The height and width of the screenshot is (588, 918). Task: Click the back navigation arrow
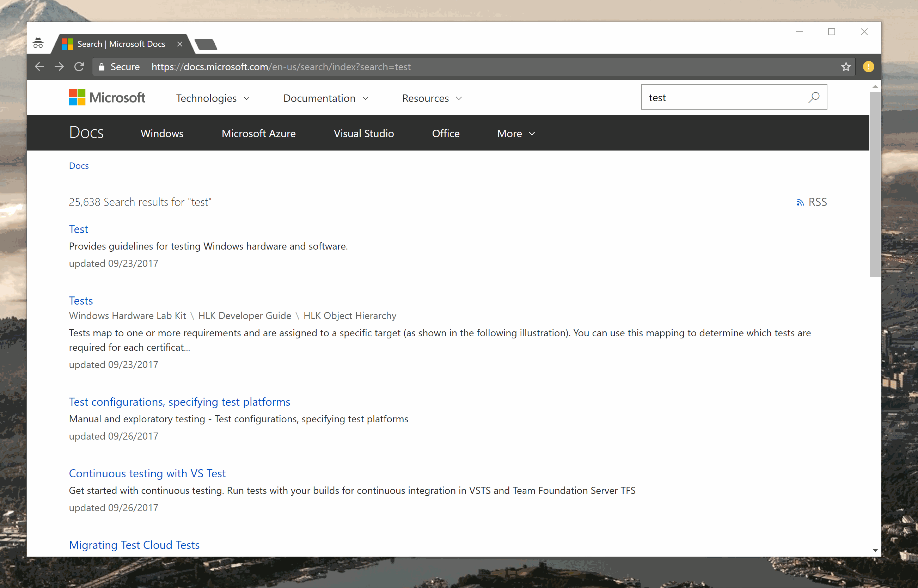pos(39,66)
